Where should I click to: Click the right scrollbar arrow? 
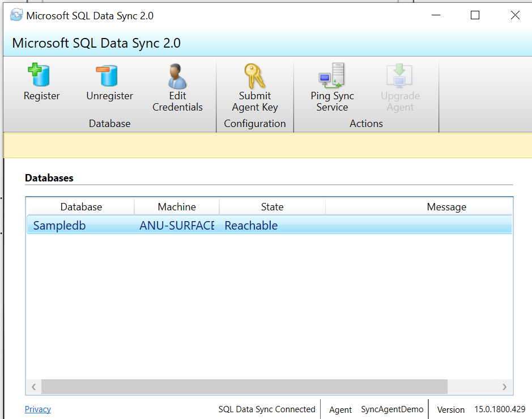[504, 387]
